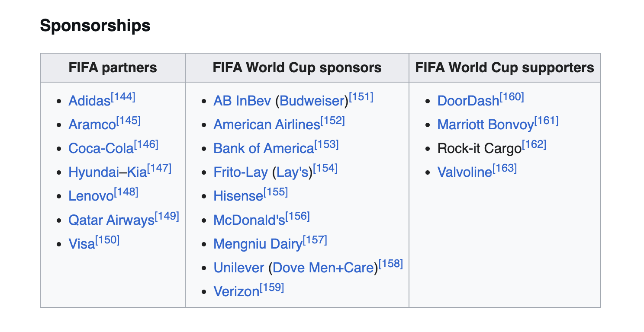This screenshot has height=332, width=644.
Task: Open the DoorDash link
Action: coord(468,101)
